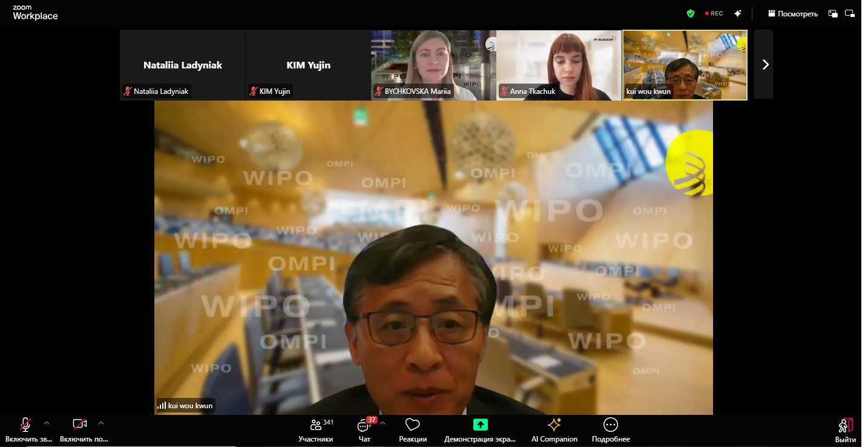Open the Реакции reactions menu
The image size is (868, 447).
tap(413, 430)
